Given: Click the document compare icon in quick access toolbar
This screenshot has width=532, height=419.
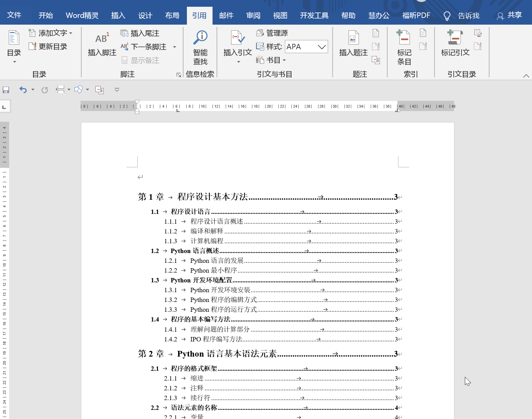Looking at the screenshot, I should tap(100, 90).
